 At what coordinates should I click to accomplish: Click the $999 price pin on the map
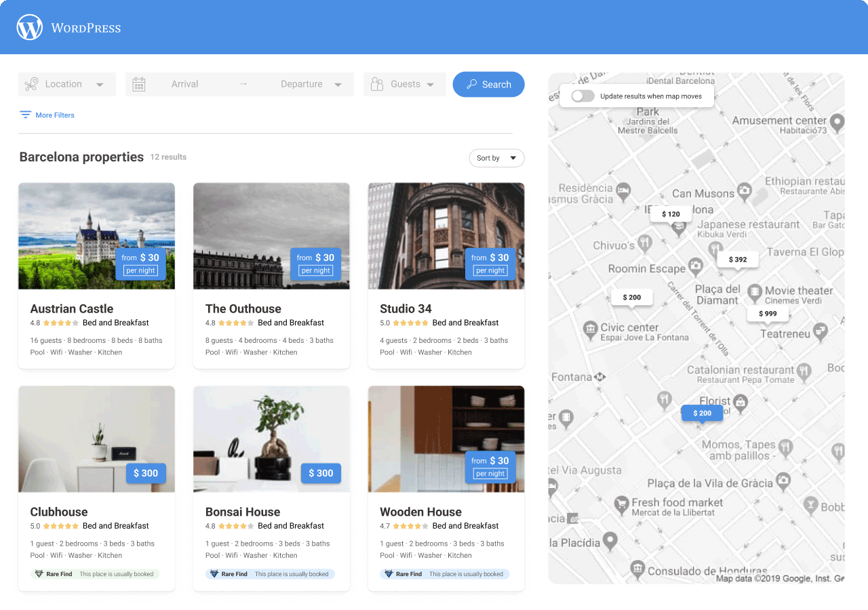click(x=767, y=313)
